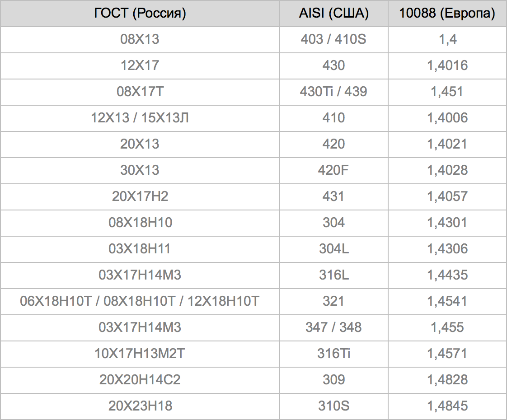Click the 304L cell
This screenshot has height=420, width=507.
click(x=334, y=249)
